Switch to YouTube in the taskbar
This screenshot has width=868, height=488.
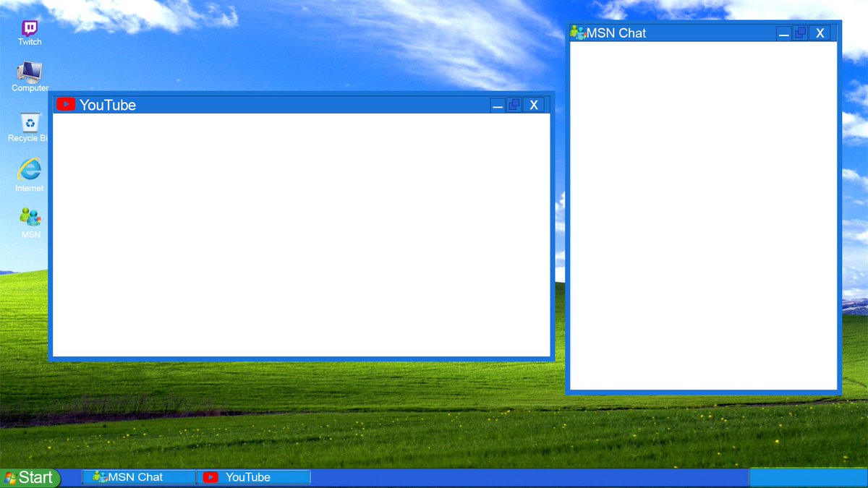[253, 477]
